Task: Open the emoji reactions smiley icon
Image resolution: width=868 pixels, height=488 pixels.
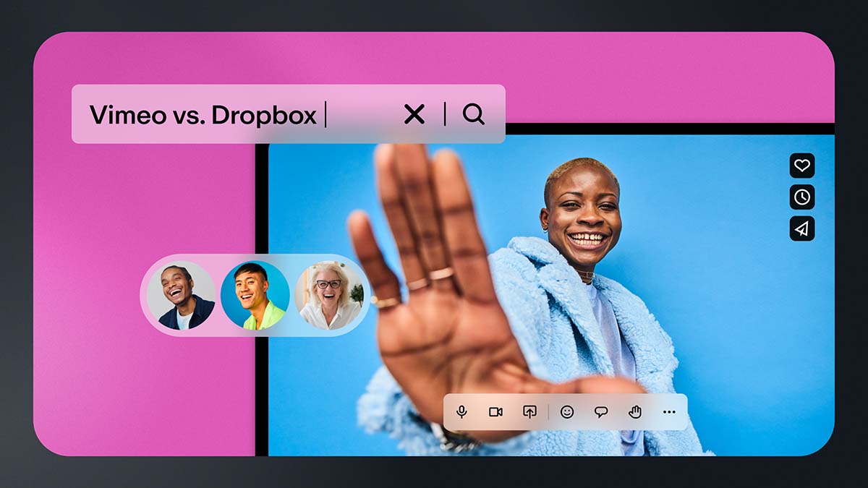Action: point(567,412)
